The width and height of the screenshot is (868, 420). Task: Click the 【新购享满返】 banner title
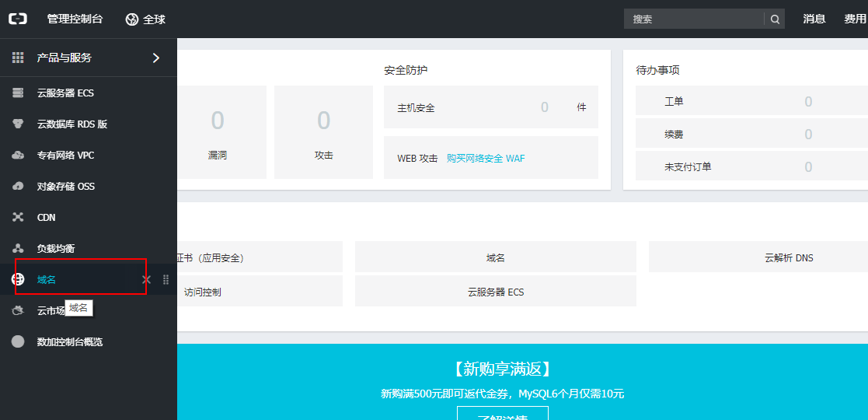tap(503, 369)
